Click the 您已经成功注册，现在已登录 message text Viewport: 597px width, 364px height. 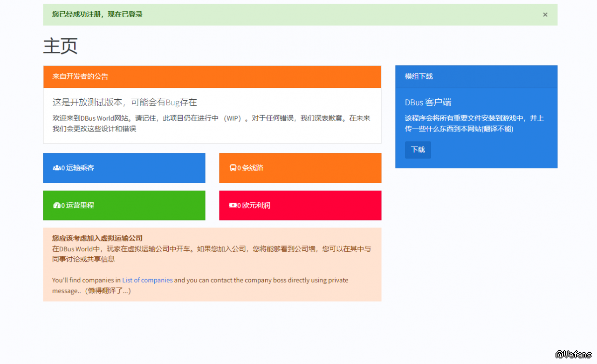click(x=97, y=14)
